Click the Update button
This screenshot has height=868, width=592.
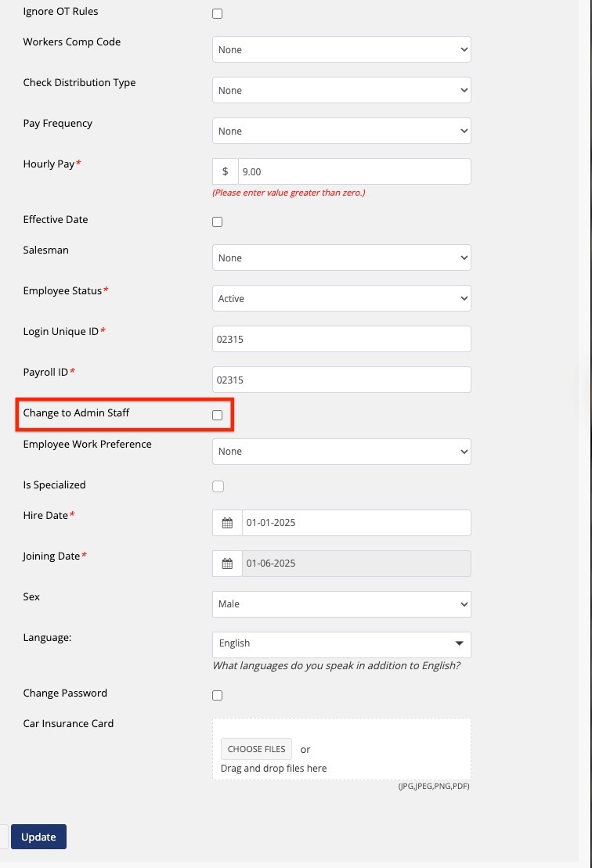click(x=38, y=837)
